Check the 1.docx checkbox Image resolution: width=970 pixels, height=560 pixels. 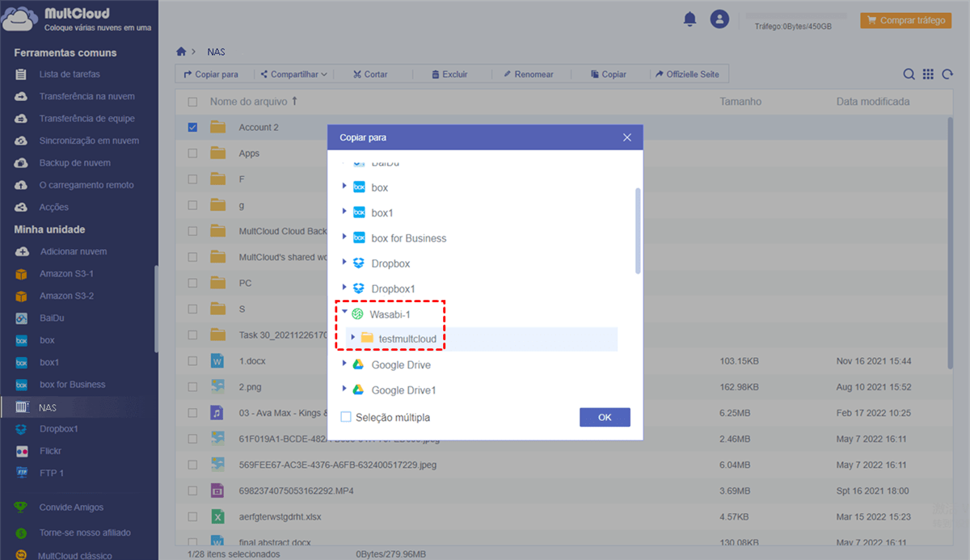point(192,360)
